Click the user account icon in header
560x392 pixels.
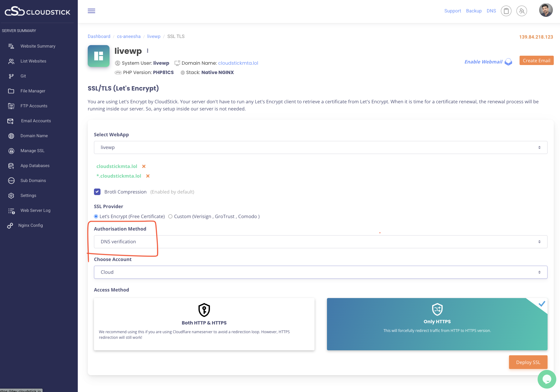522,11
